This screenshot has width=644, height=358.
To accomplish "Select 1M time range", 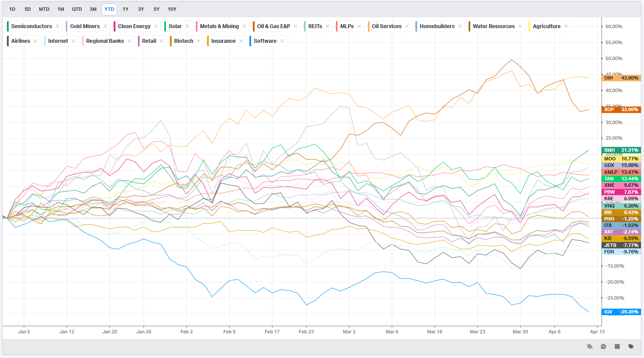I will pyautogui.click(x=61, y=9).
